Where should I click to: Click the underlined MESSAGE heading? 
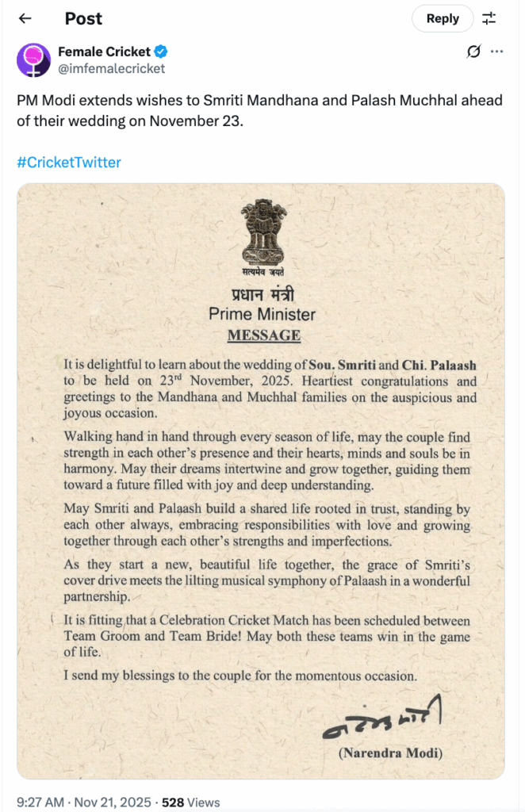[x=263, y=335]
